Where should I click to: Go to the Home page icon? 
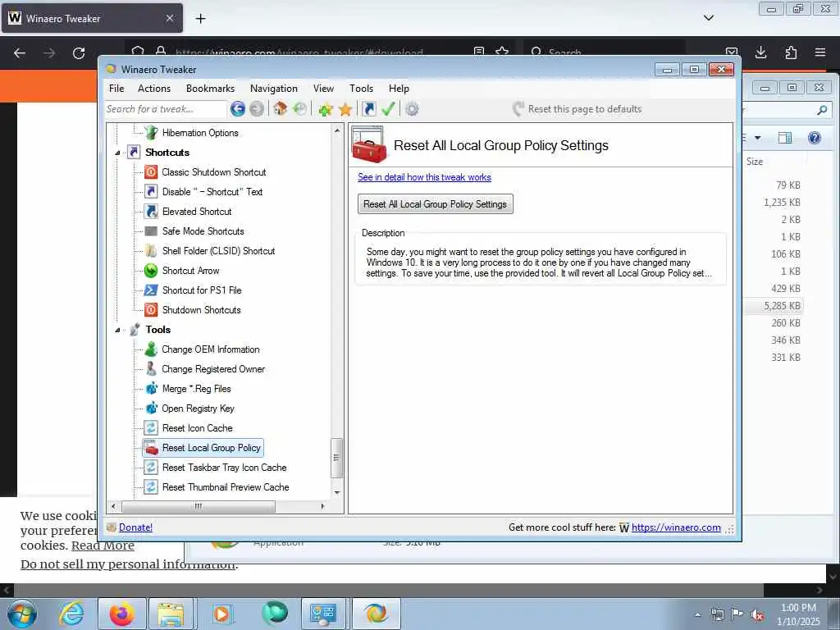[280, 109]
